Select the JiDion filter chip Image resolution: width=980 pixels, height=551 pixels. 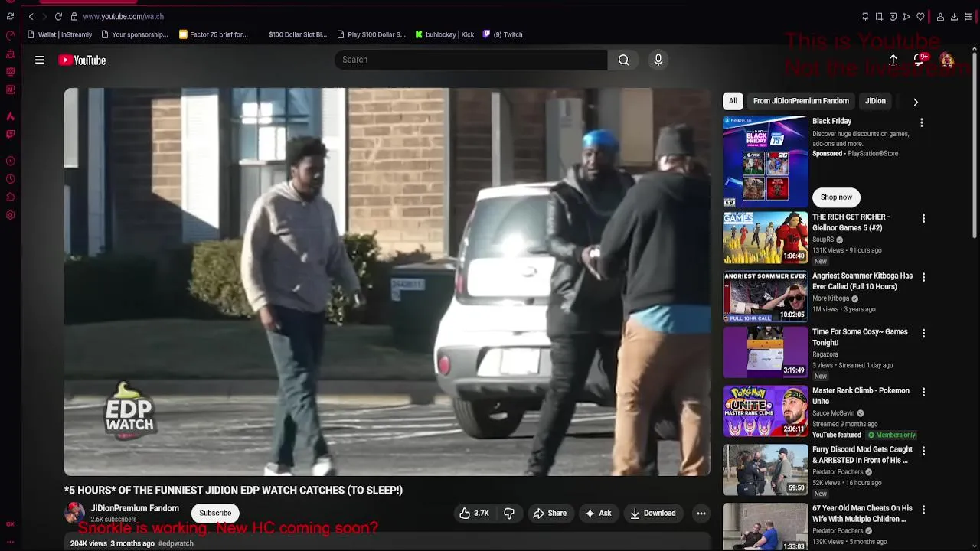click(875, 101)
